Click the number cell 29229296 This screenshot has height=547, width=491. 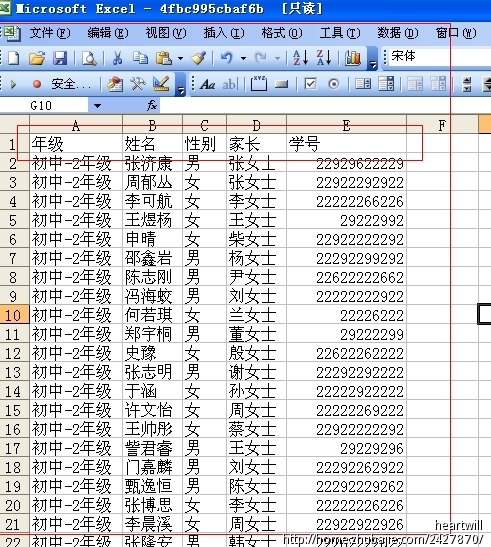coord(346,449)
